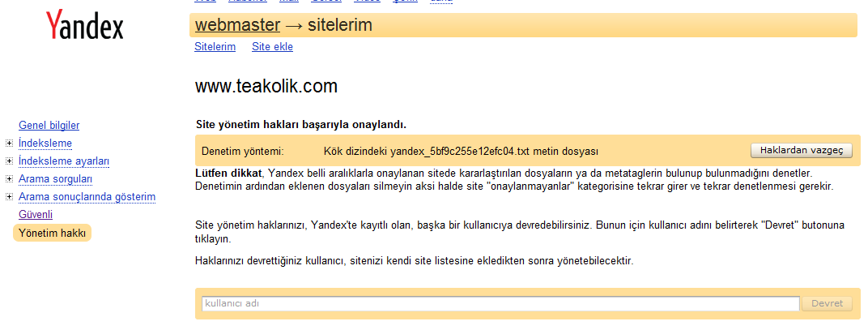Click the Devret button
The image size is (868, 330).
pos(827,303)
